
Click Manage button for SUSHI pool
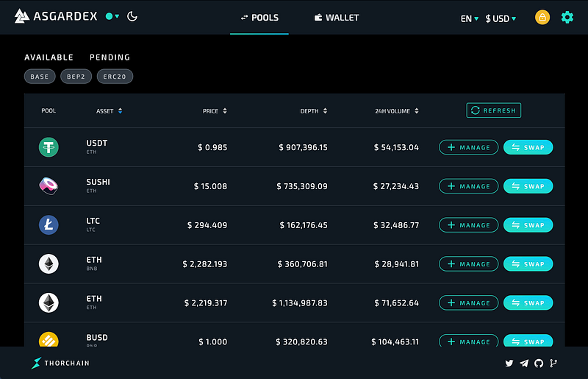coord(469,186)
